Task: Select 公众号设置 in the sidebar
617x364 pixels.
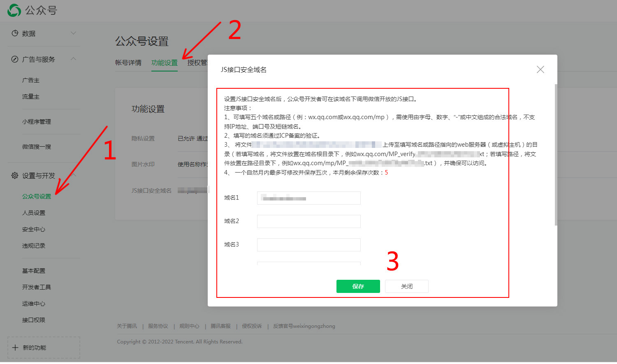Action: [x=37, y=196]
